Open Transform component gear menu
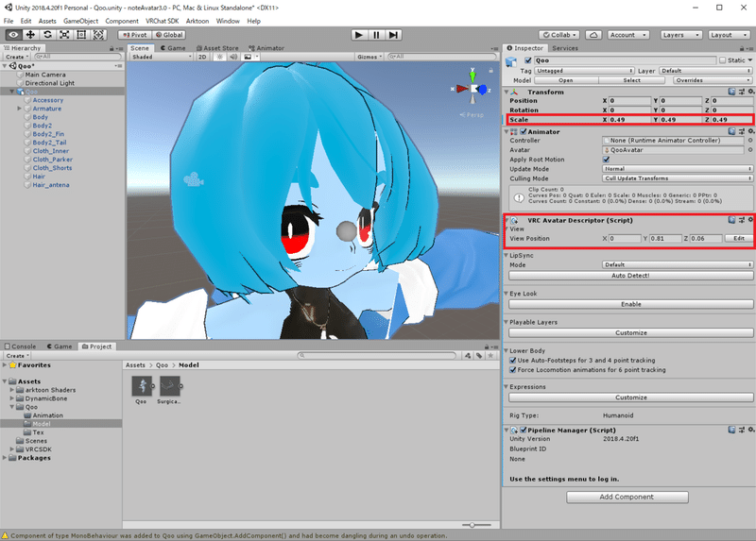This screenshot has height=541, width=756. point(750,92)
